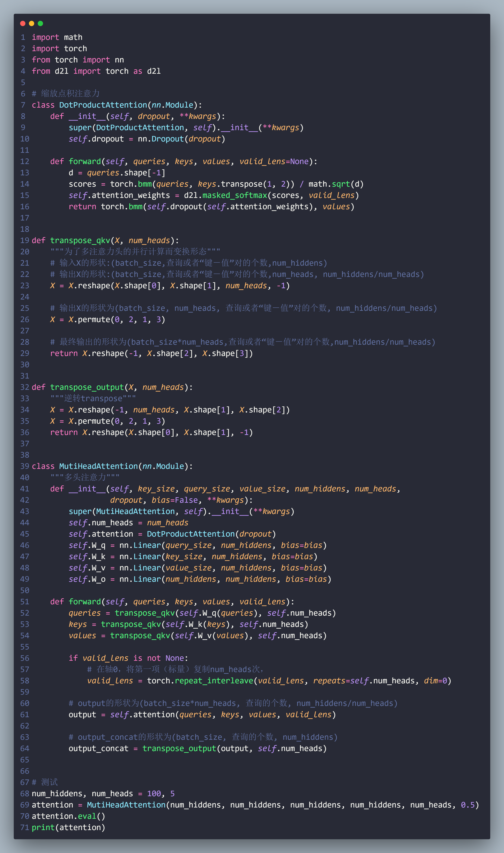Click the comment '# 缩放点积注意力'
The width and height of the screenshot is (504, 853).
66,93
